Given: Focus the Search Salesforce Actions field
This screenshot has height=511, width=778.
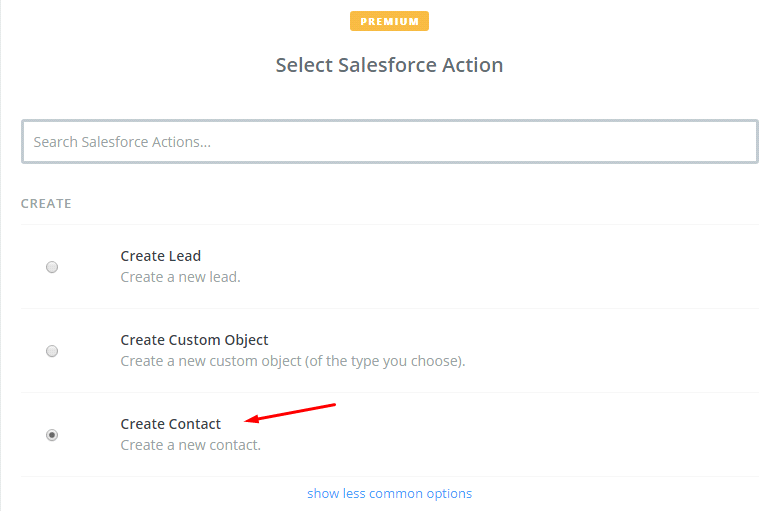Looking at the screenshot, I should click(x=389, y=142).
